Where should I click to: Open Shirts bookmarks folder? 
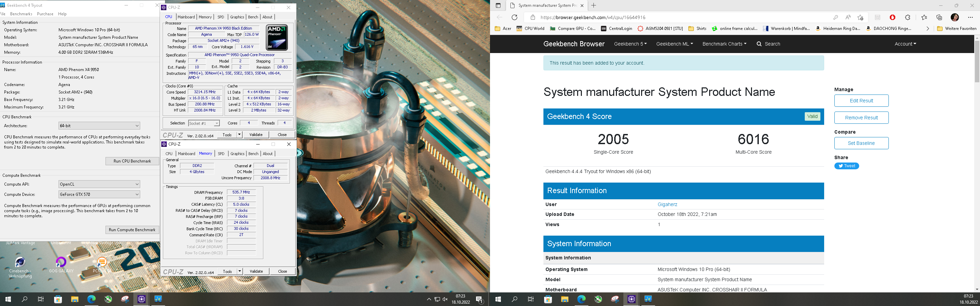coord(697,29)
